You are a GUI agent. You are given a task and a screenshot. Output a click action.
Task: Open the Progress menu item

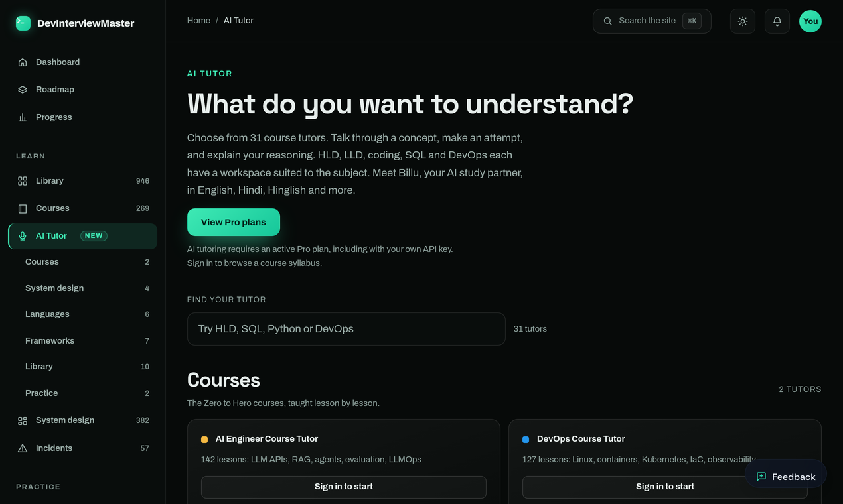point(83,117)
